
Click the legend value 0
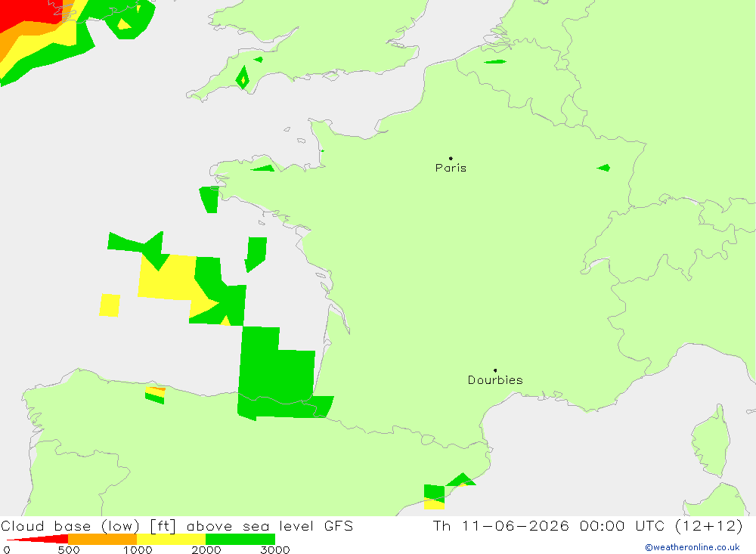pos(7,549)
